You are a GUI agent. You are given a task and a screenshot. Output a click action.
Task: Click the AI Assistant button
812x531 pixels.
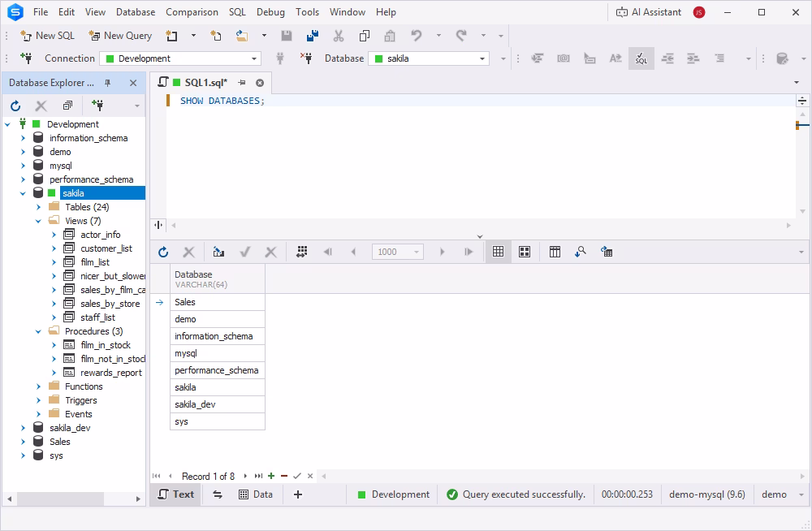tap(648, 12)
